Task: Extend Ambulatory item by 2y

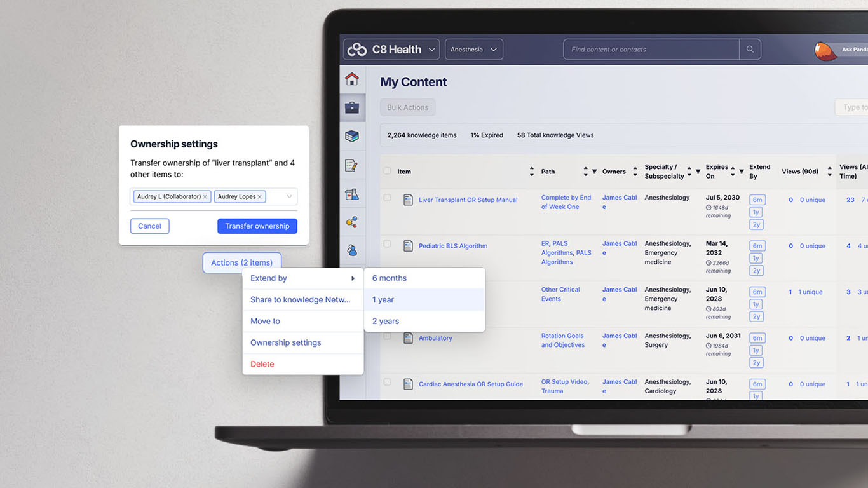Action: (x=756, y=363)
